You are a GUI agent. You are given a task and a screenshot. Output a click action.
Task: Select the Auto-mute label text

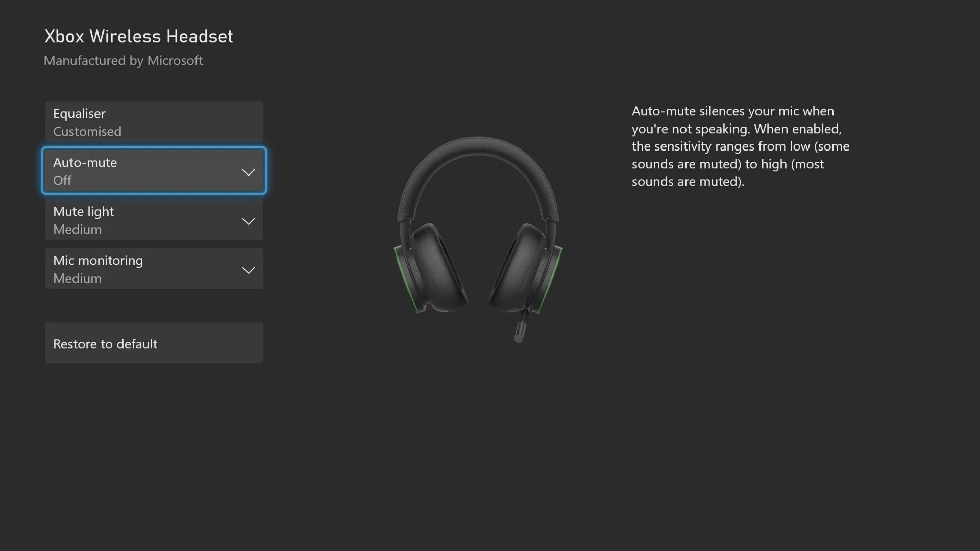click(x=85, y=162)
